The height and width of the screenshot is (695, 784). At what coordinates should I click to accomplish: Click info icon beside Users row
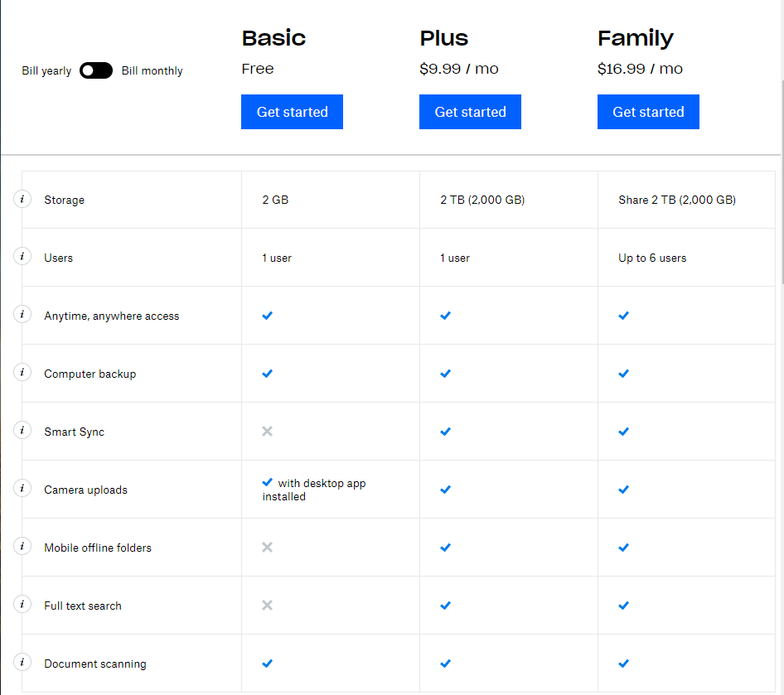pos(22,257)
